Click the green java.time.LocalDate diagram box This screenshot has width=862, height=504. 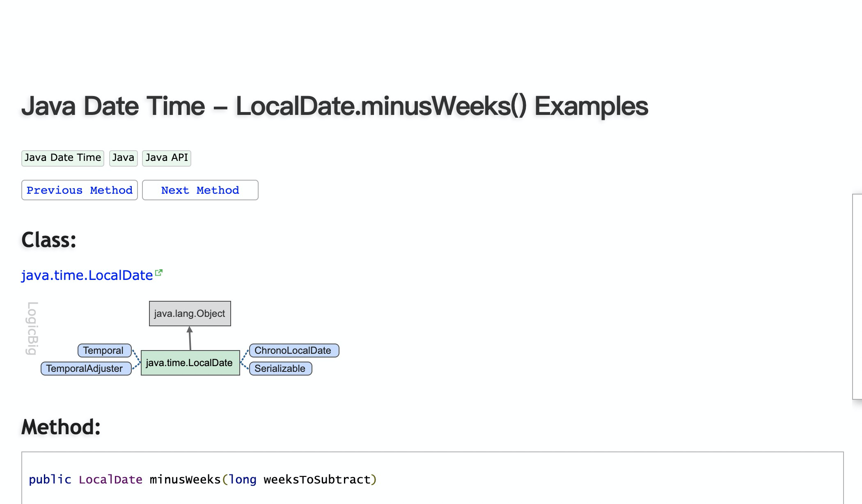click(190, 363)
